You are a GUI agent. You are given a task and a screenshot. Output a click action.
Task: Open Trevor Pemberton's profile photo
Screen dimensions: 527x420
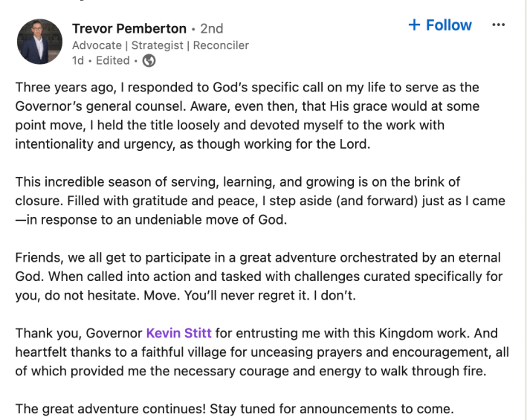pos(39,42)
